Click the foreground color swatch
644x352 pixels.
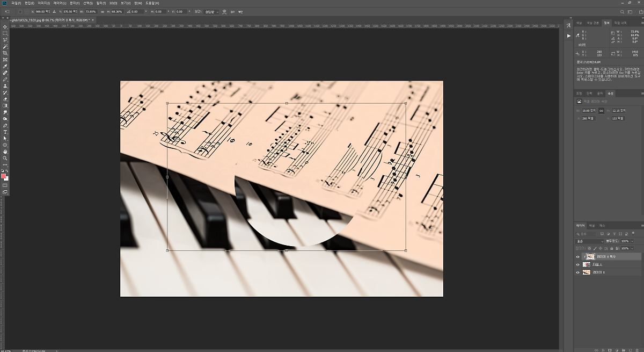4,176
